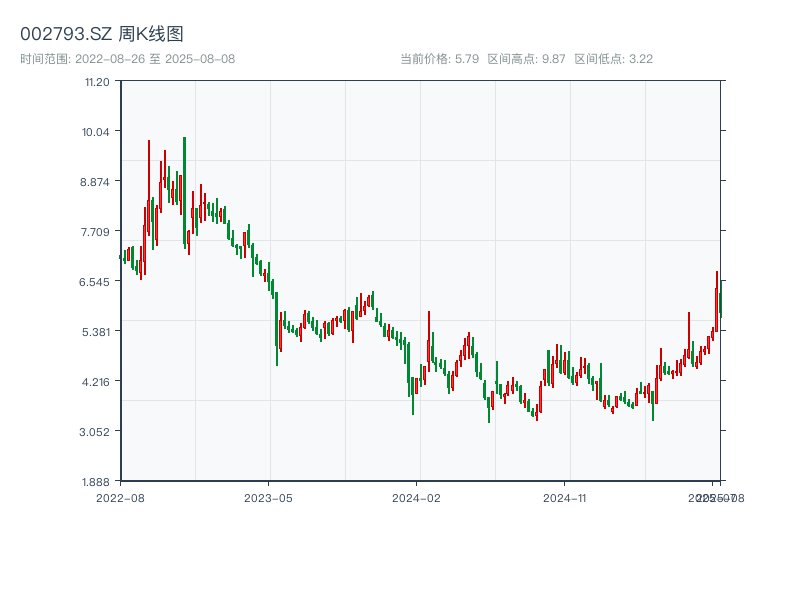Click x-axis date label 2024-11
Image resolution: width=800 pixels, height=600 pixels.
[564, 498]
